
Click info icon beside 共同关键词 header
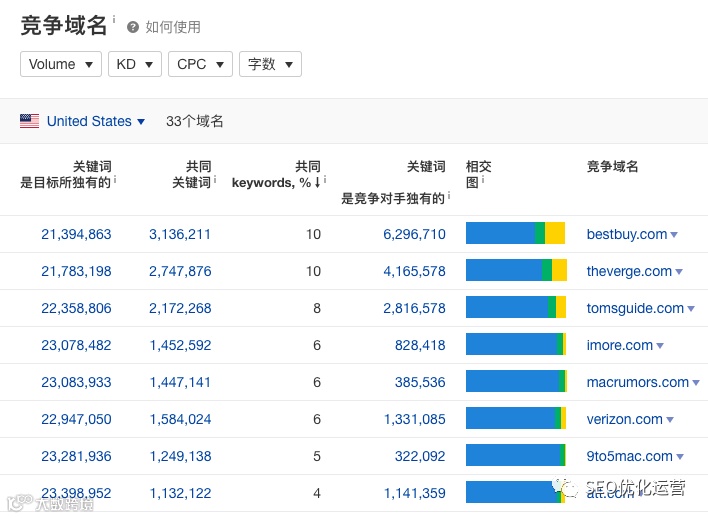(x=214, y=180)
